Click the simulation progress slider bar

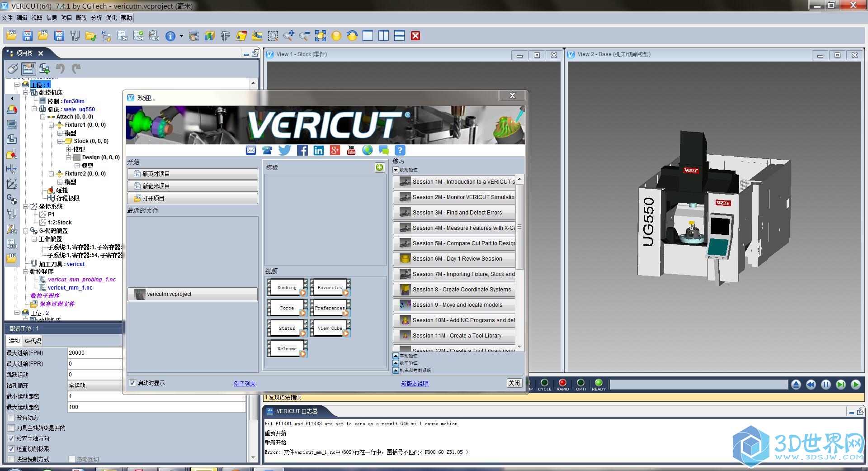(x=698, y=385)
